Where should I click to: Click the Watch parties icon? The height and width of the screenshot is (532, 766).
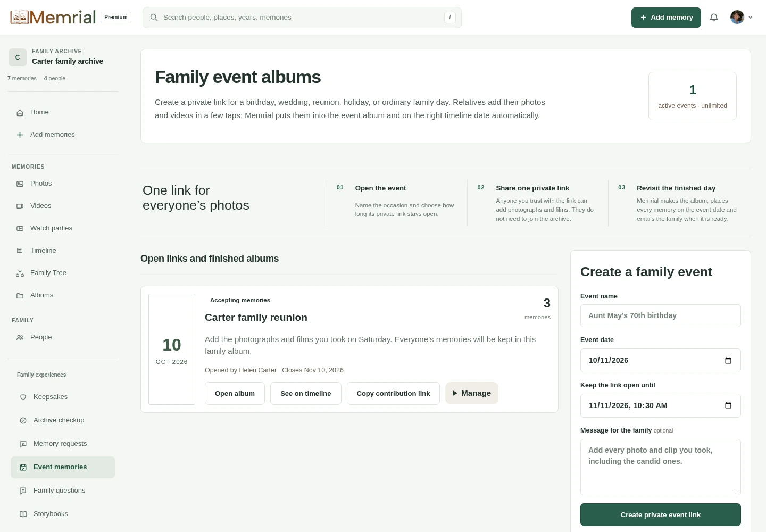tap(20, 228)
